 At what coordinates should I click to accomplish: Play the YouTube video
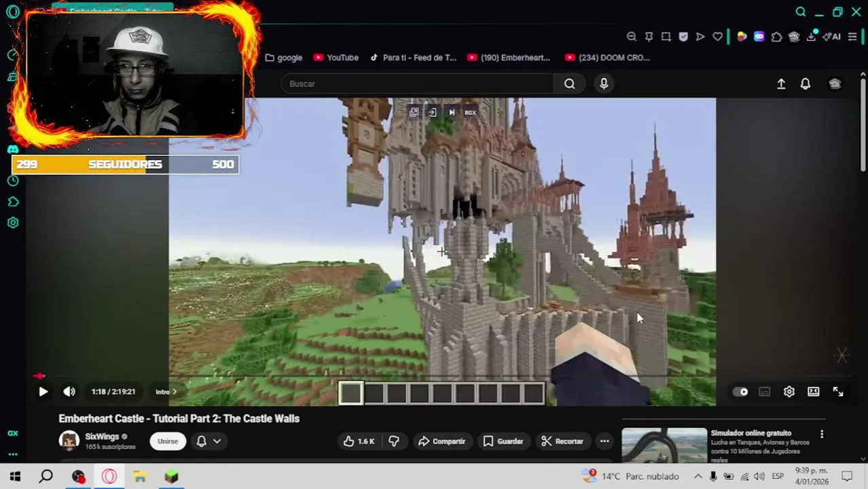(43, 392)
